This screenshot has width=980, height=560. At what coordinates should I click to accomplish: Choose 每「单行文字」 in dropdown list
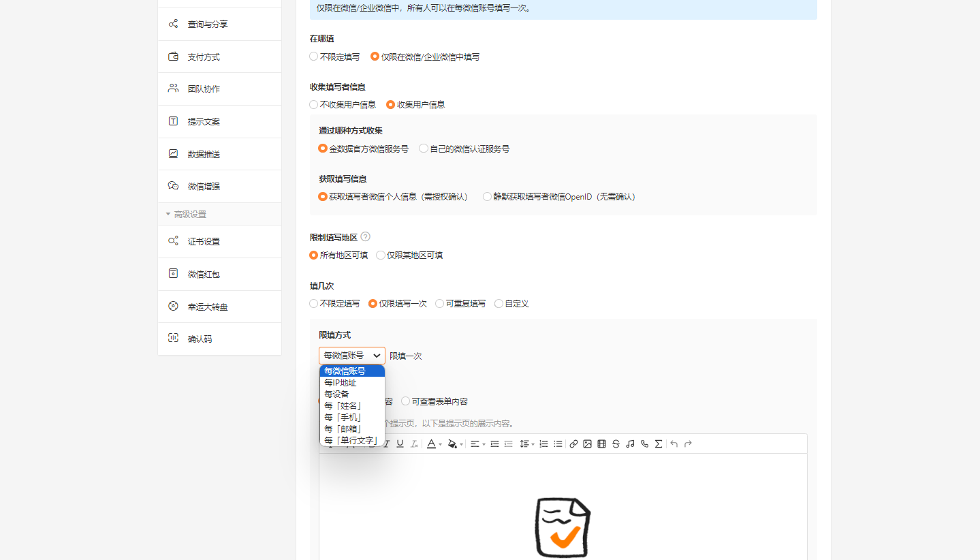click(352, 440)
